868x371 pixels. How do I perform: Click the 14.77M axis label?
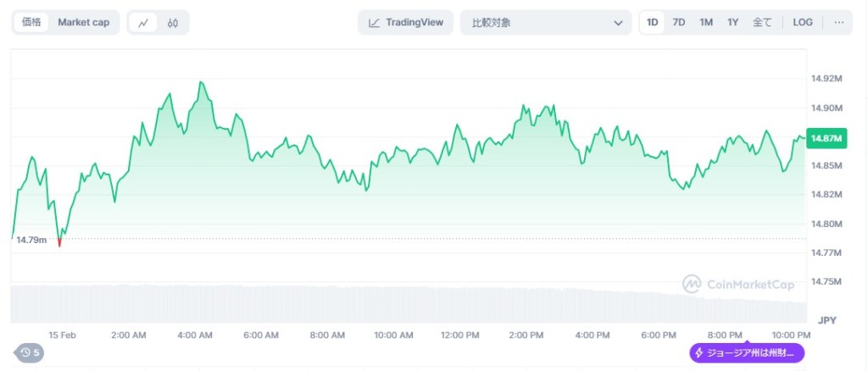(x=826, y=252)
